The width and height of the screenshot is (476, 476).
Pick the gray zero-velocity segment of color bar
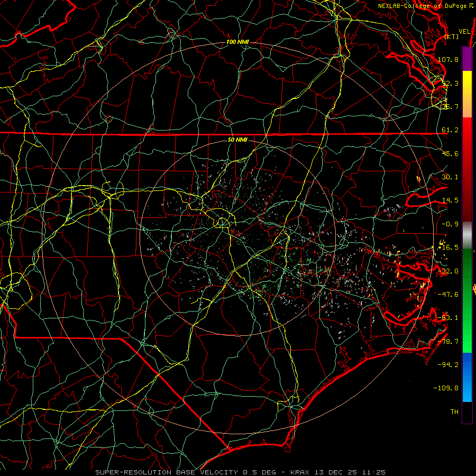(467, 235)
